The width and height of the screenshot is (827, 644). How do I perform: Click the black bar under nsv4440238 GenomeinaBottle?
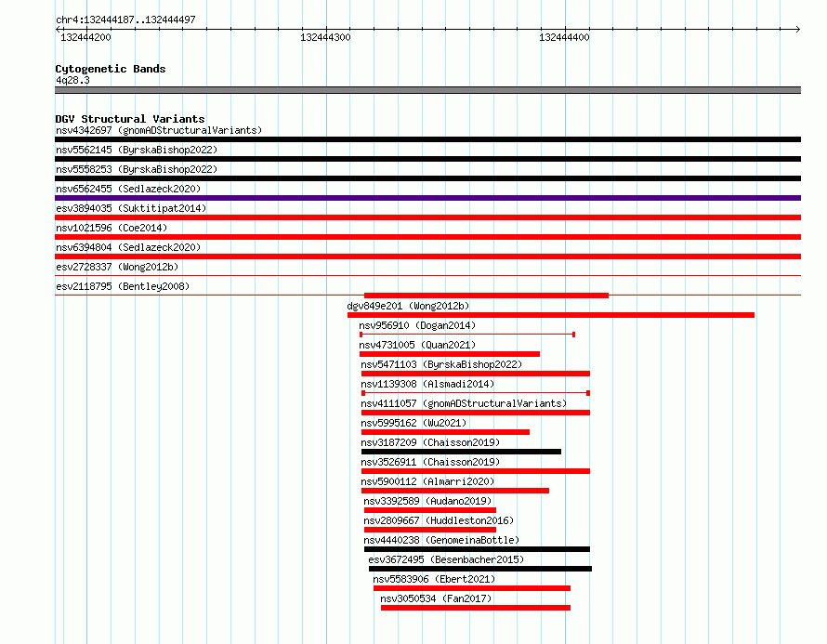coord(477,549)
